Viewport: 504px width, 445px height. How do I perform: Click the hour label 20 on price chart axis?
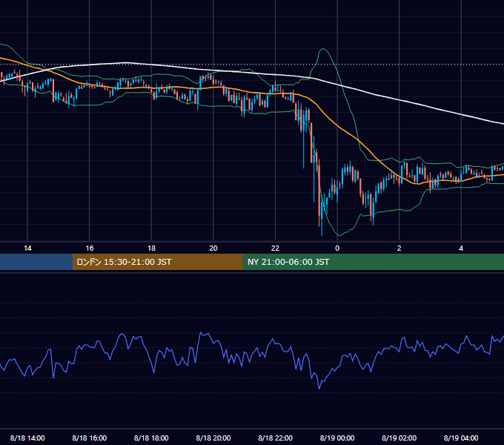click(213, 248)
